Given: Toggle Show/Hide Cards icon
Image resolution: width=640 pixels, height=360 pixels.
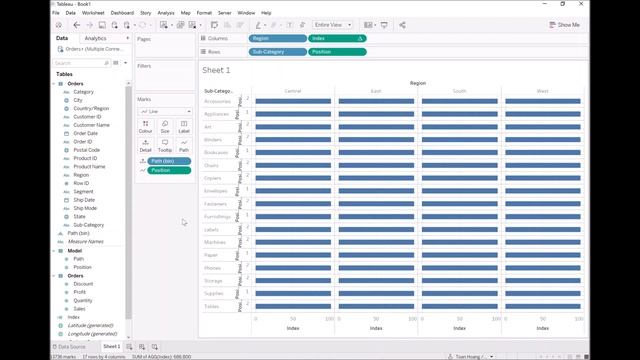Looking at the screenshot, I should click(368, 25).
